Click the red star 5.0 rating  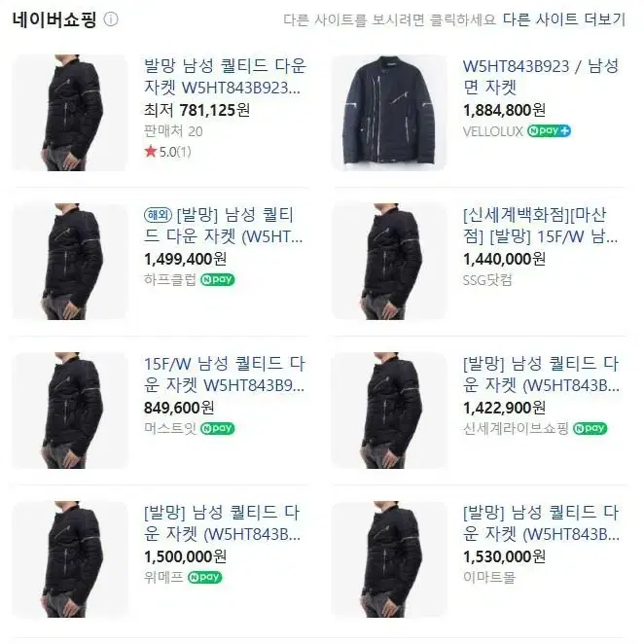click(x=167, y=152)
